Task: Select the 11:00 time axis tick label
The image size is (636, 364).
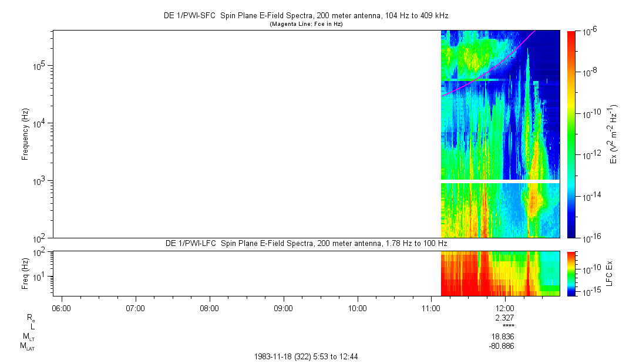Action: [x=431, y=308]
